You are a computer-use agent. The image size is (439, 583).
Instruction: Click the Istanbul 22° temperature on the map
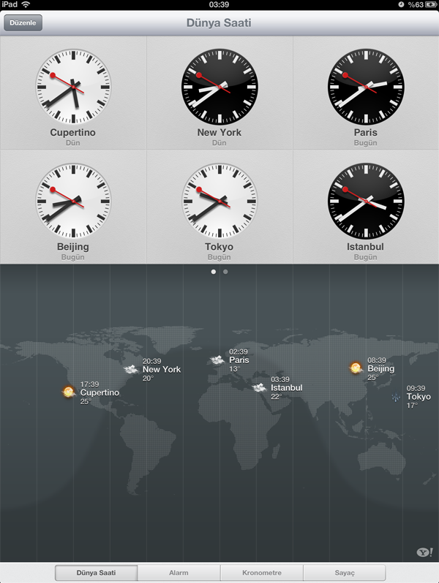(x=276, y=396)
